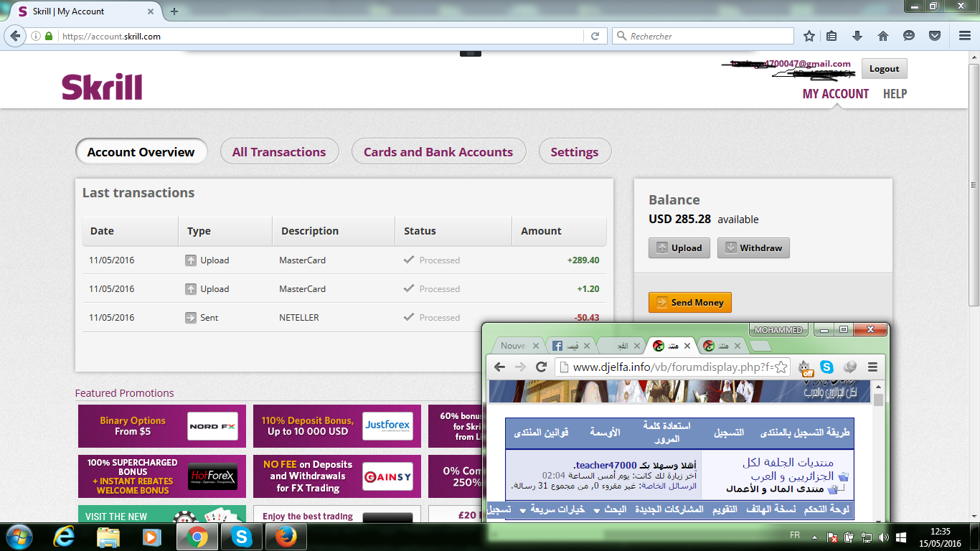Expand Skrill top notification handle
Screen dimensions: 980x551
[470, 53]
